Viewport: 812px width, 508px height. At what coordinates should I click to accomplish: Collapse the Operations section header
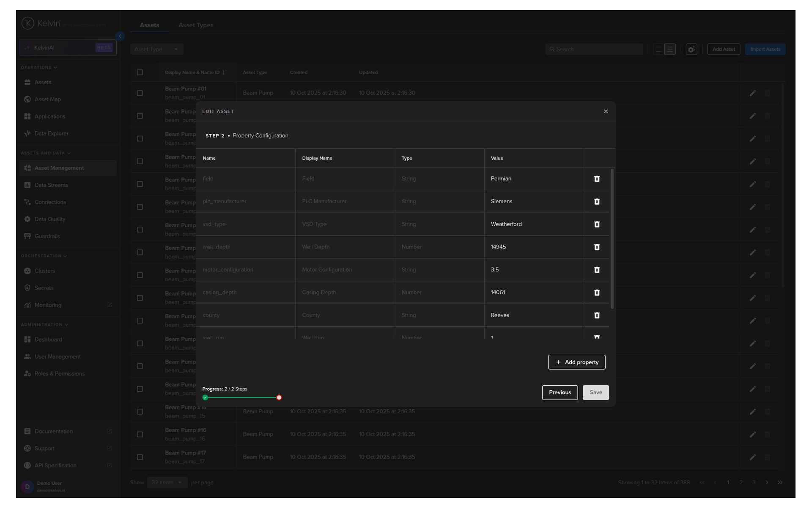click(x=39, y=67)
